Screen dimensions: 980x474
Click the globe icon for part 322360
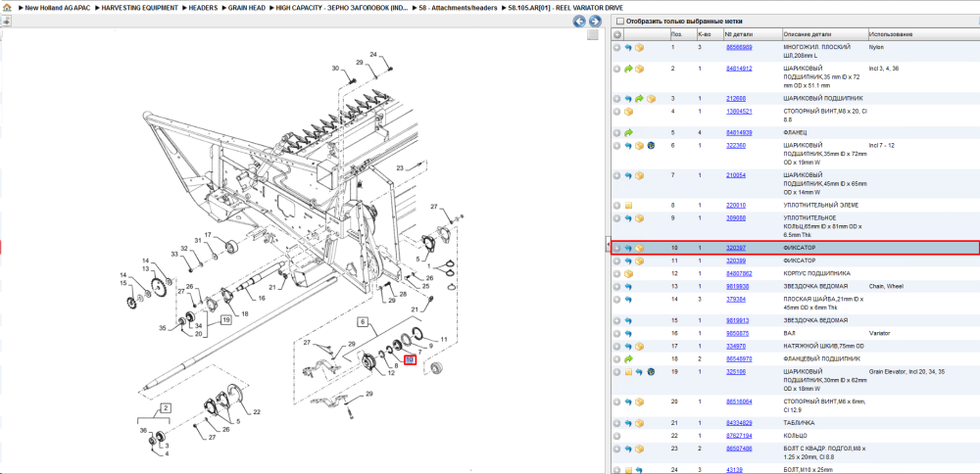click(651, 146)
